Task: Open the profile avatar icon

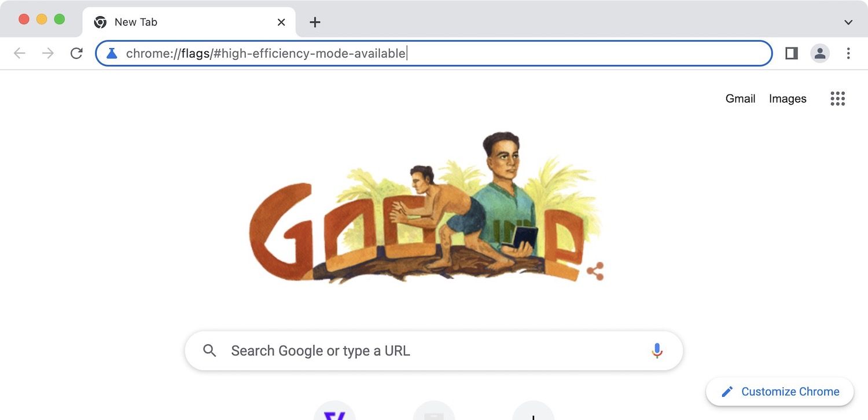Action: (820, 53)
